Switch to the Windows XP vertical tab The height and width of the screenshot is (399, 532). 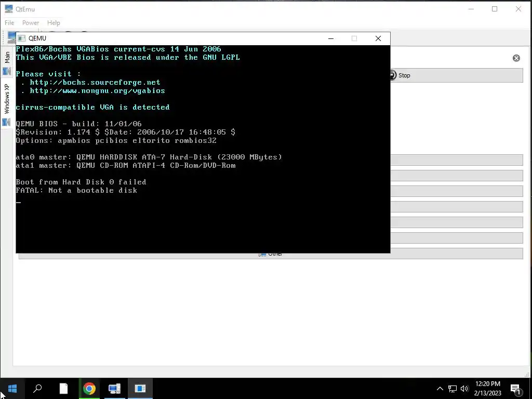pyautogui.click(x=7, y=104)
